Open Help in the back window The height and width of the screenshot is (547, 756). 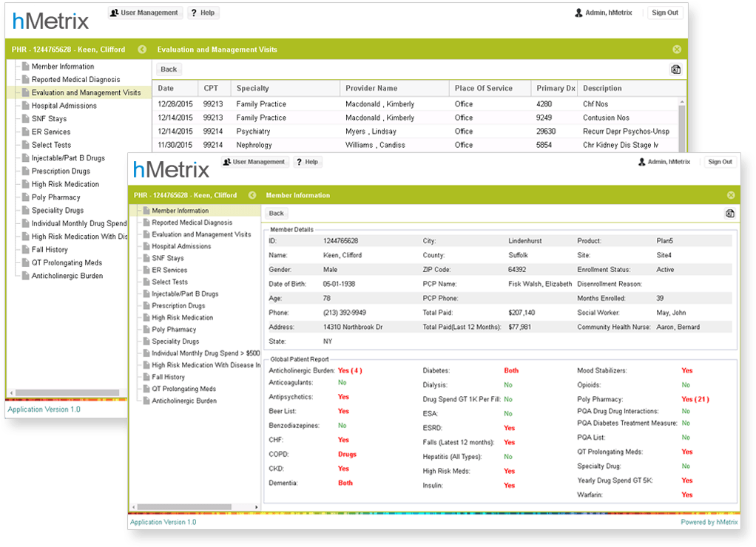click(x=203, y=13)
